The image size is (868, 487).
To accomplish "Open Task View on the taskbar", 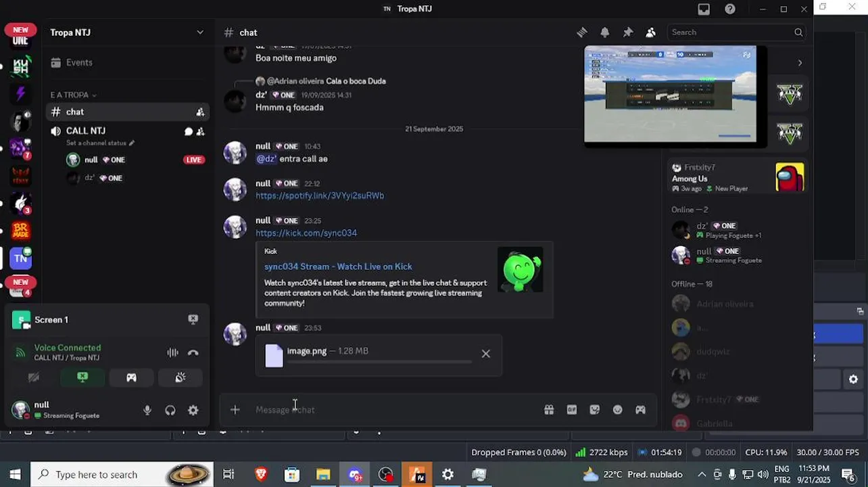I will tap(228, 474).
